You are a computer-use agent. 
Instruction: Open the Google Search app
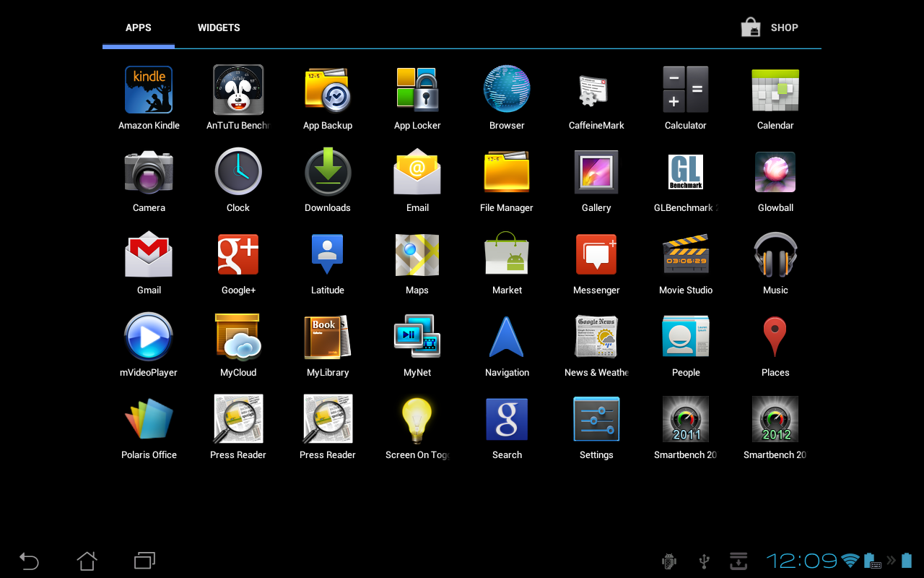coord(507,419)
